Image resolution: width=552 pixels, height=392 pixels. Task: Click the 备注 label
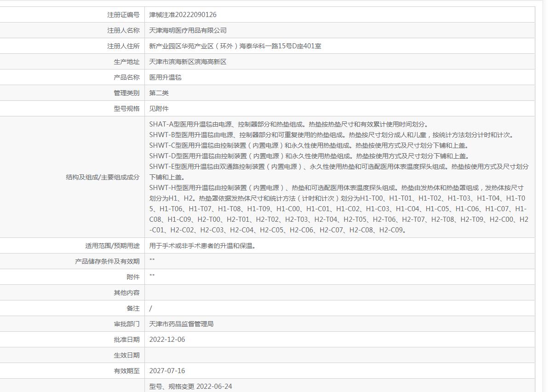(133, 308)
